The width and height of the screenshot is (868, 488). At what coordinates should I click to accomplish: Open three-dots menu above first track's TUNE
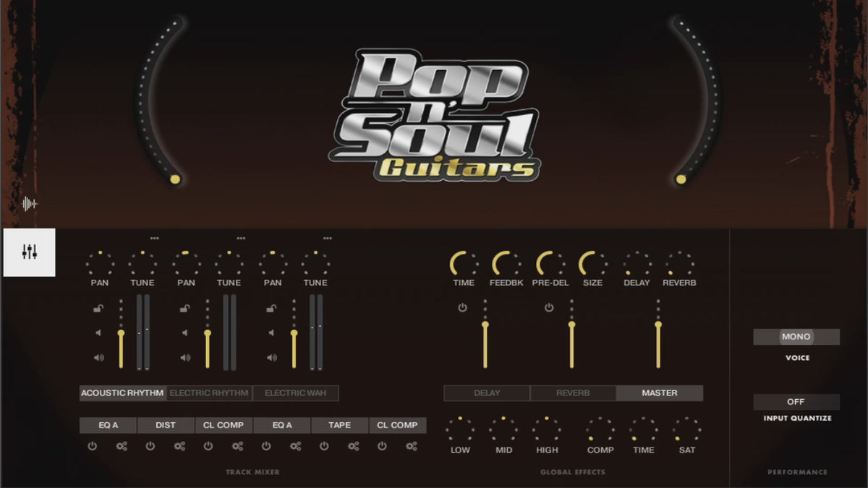(154, 238)
